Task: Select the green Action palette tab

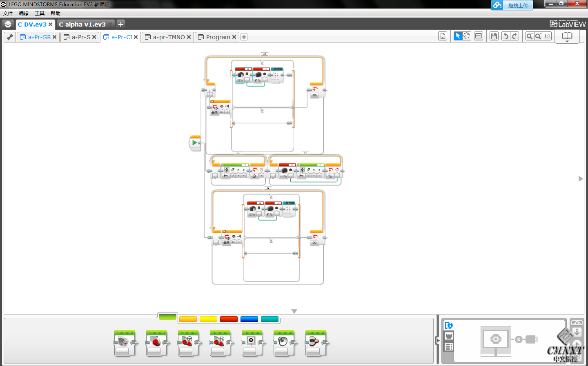Action: click(167, 317)
